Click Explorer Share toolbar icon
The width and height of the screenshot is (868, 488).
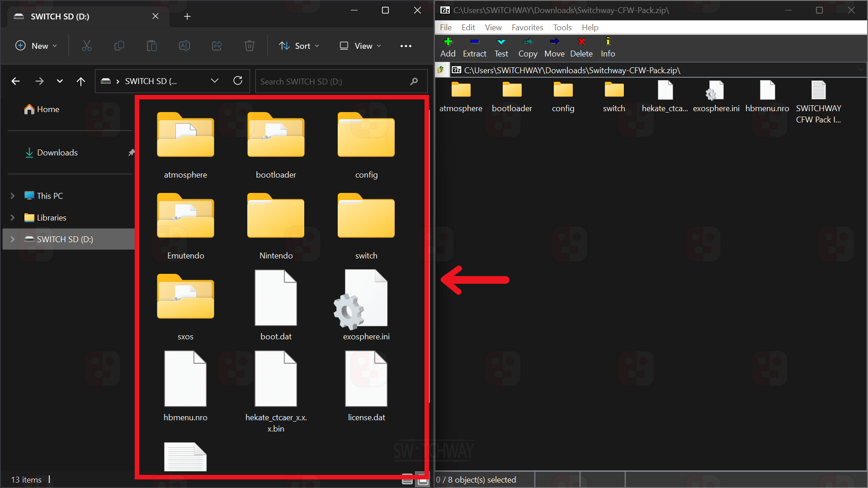217,46
